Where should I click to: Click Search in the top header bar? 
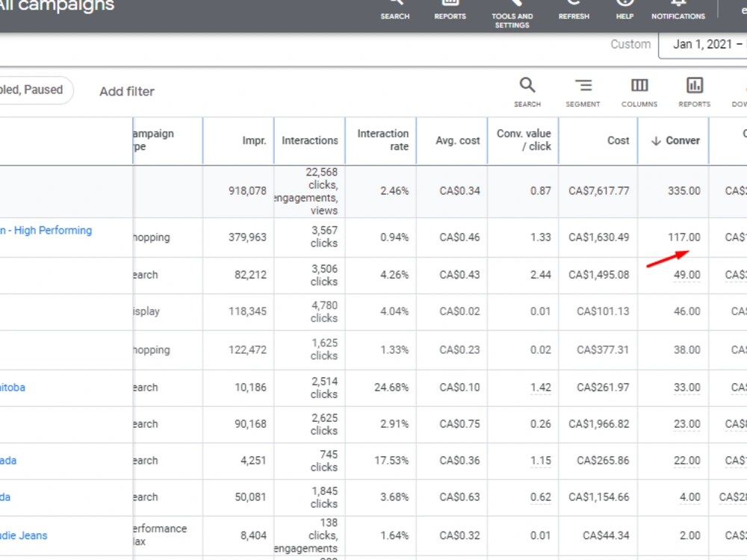pyautogui.click(x=395, y=10)
